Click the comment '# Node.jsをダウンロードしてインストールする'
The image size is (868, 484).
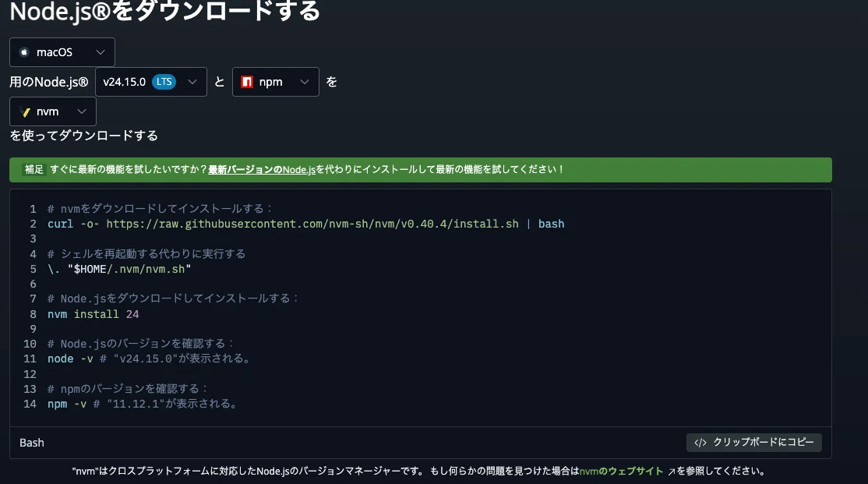173,299
